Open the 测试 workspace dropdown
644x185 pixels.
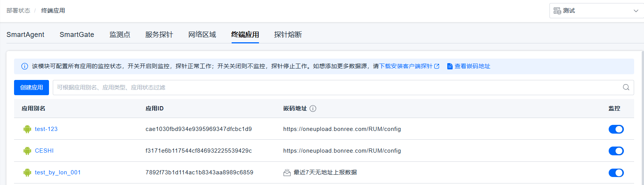click(592, 11)
